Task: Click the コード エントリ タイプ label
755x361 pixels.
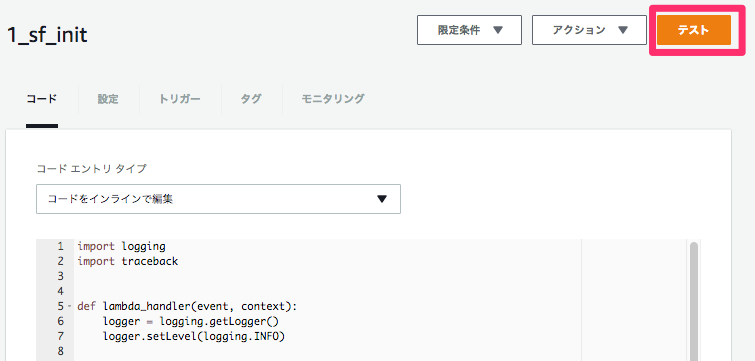Action: click(x=91, y=168)
